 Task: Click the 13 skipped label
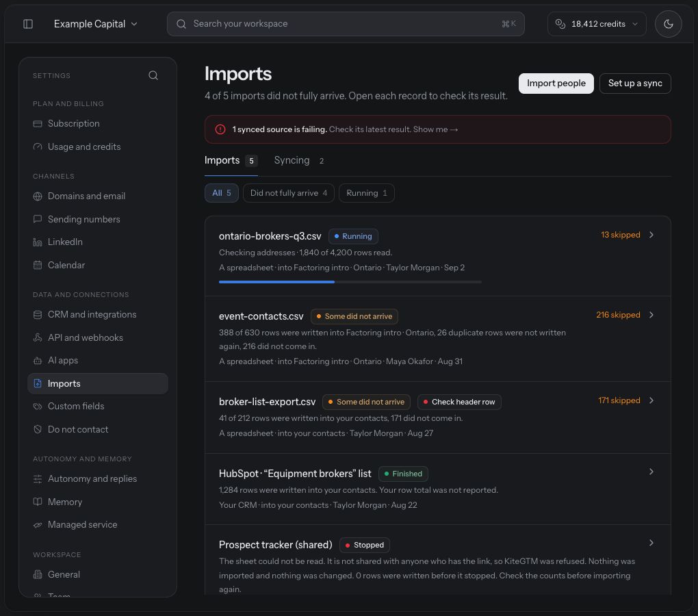point(620,235)
